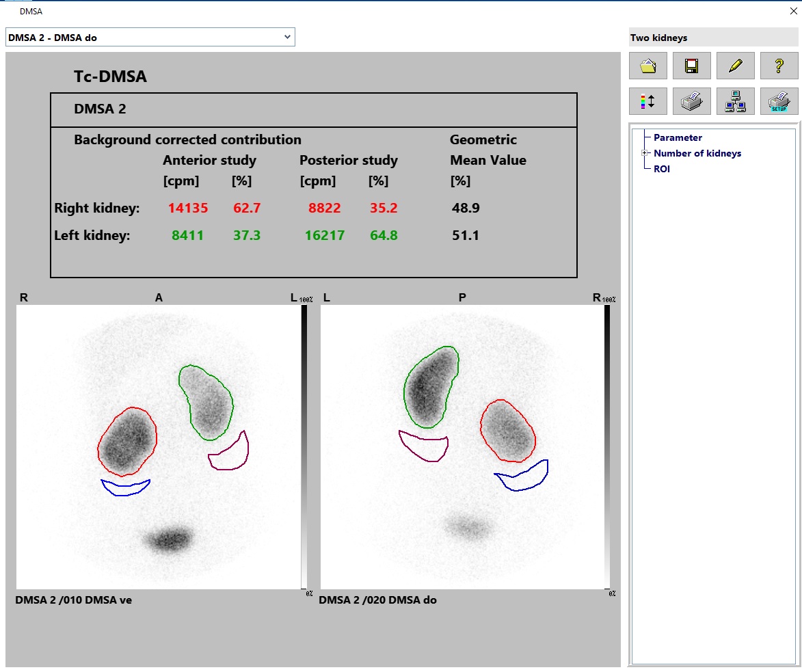The image size is (802, 672).
Task: Select Parameter in the tree
Action: [x=677, y=137]
